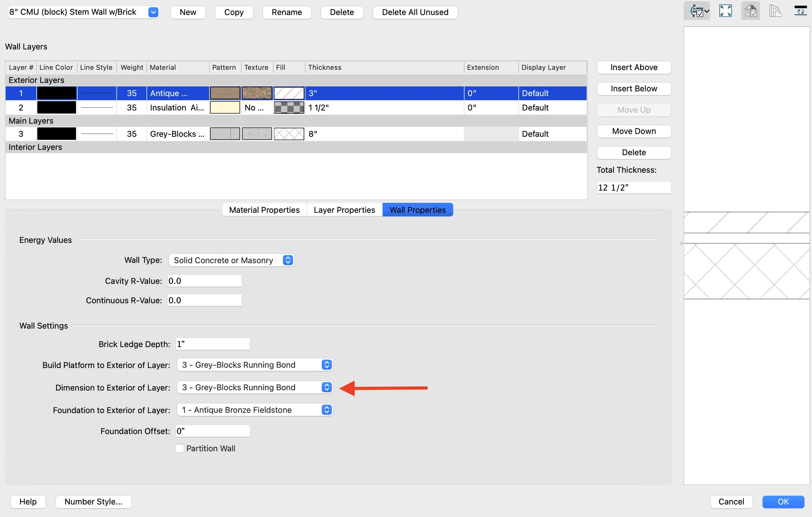Click the house preview icon with checkmark
The height and width of the screenshot is (517, 812).
point(750,11)
